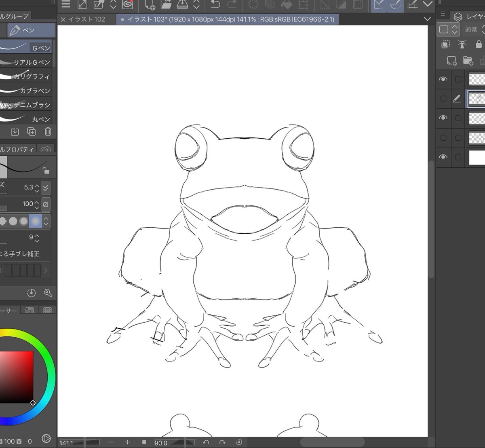Screen dimensions: 485x448
Task: Hide the top layer via eye icon
Action: 443,79
